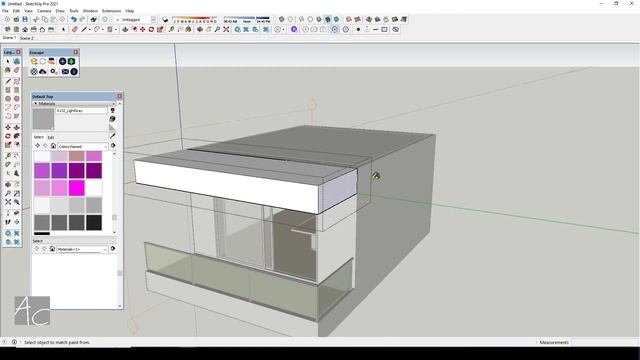Switch to Monochrome face style
Viewport: 640px width, 360px height.
pos(336,19)
